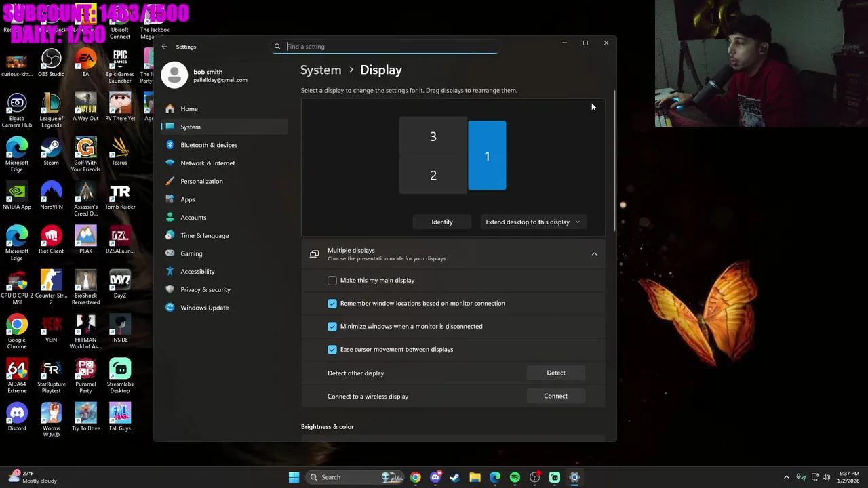
Task: Focus the Find a setting search box
Action: [x=386, y=47]
